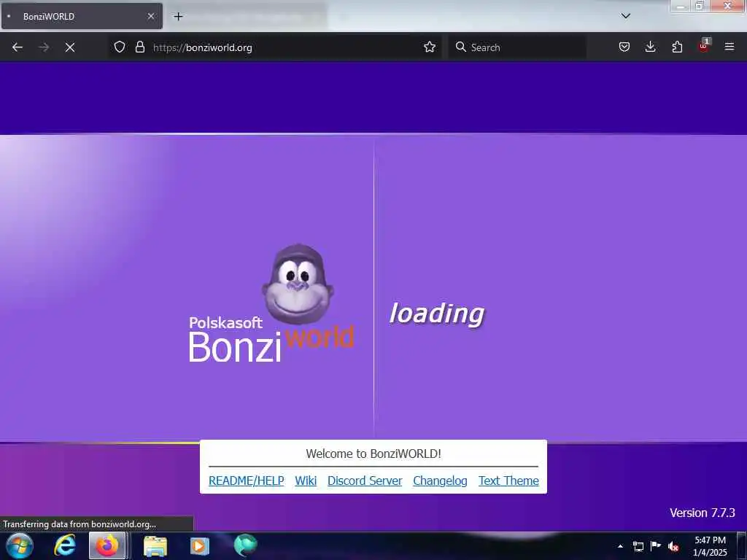747x560 pixels.
Task: Open the red extension icon with badge
Action: (x=704, y=46)
